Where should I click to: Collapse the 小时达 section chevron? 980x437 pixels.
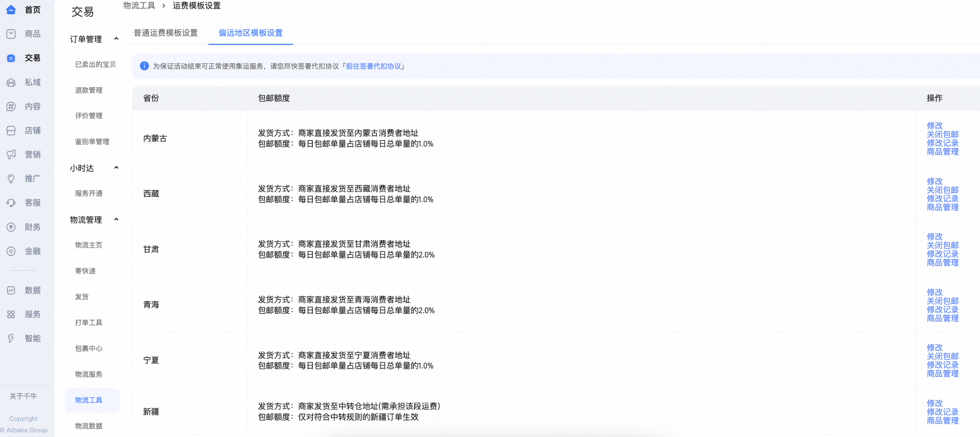pos(116,168)
